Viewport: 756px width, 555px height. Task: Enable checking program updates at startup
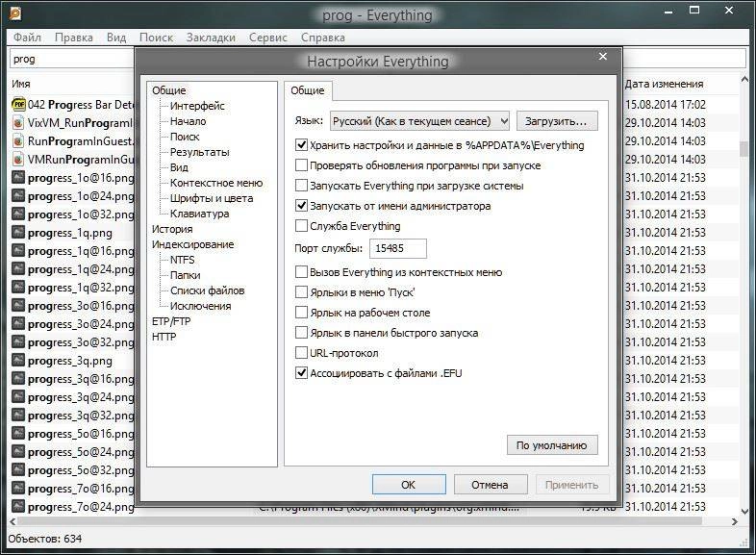[x=301, y=165]
